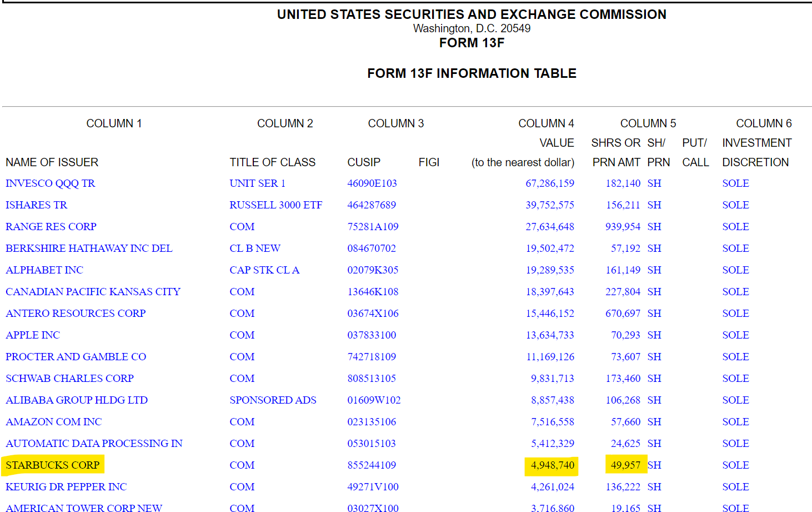Screen dimensions: 812x512
Task: Click the SPONSORED ADS class title
Action: (x=273, y=400)
